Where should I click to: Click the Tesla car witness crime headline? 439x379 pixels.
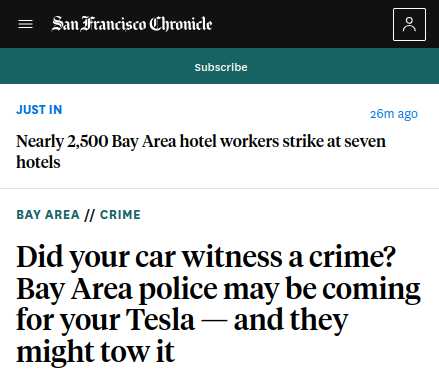218,304
